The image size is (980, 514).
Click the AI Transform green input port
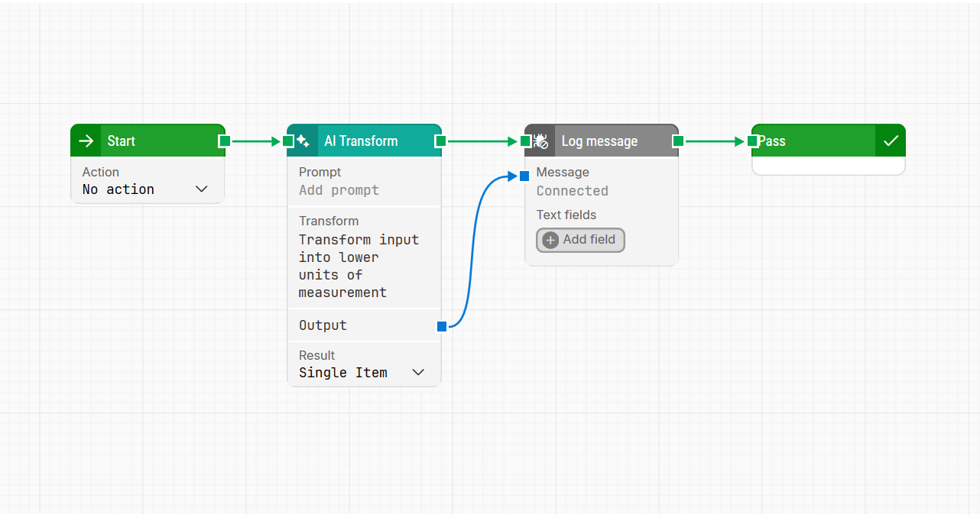point(288,141)
